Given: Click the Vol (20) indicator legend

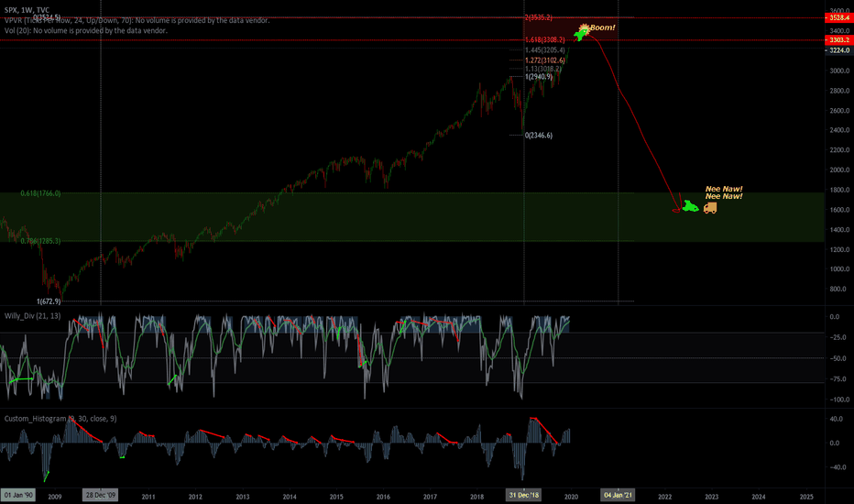Looking at the screenshot, I should coord(85,30).
